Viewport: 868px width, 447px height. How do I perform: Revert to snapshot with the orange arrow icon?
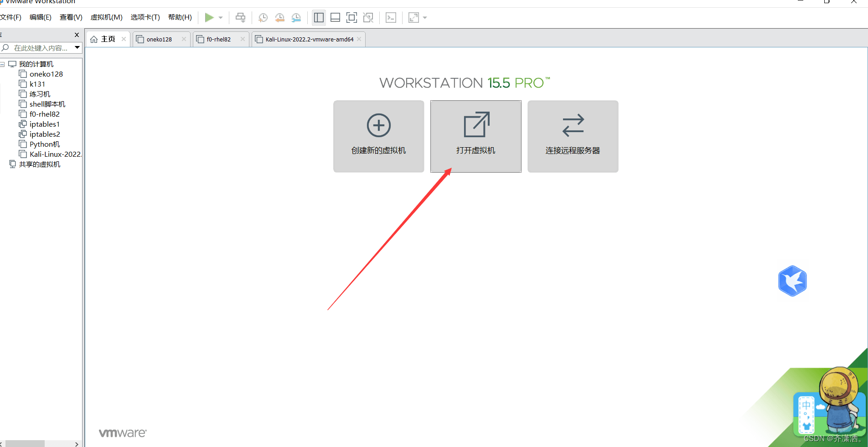click(279, 18)
